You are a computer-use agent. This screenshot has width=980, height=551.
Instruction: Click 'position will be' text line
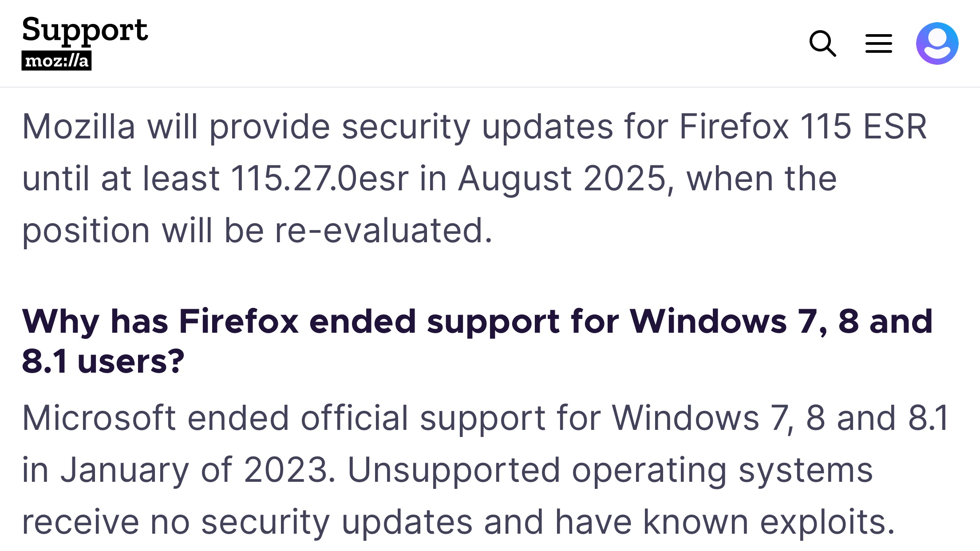[143, 231]
